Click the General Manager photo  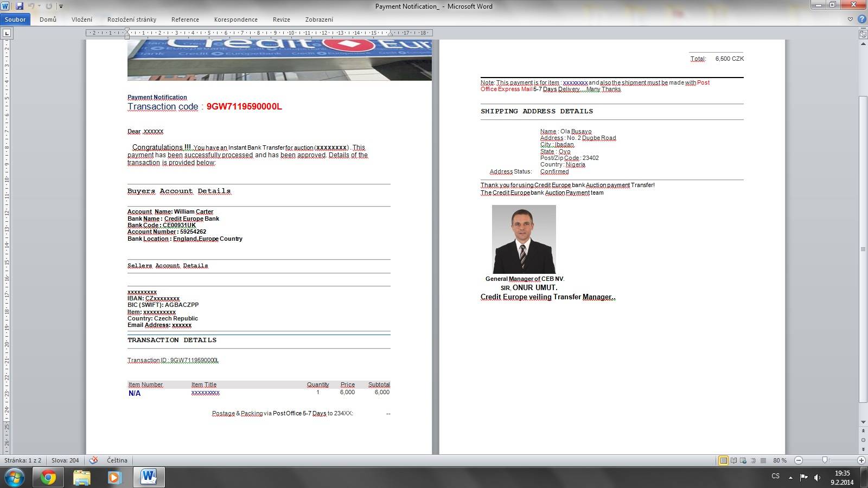(x=524, y=239)
